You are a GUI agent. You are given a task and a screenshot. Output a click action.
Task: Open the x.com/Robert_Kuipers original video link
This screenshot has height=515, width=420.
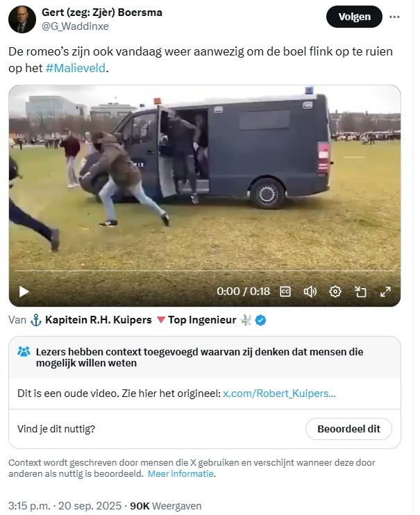(x=279, y=394)
